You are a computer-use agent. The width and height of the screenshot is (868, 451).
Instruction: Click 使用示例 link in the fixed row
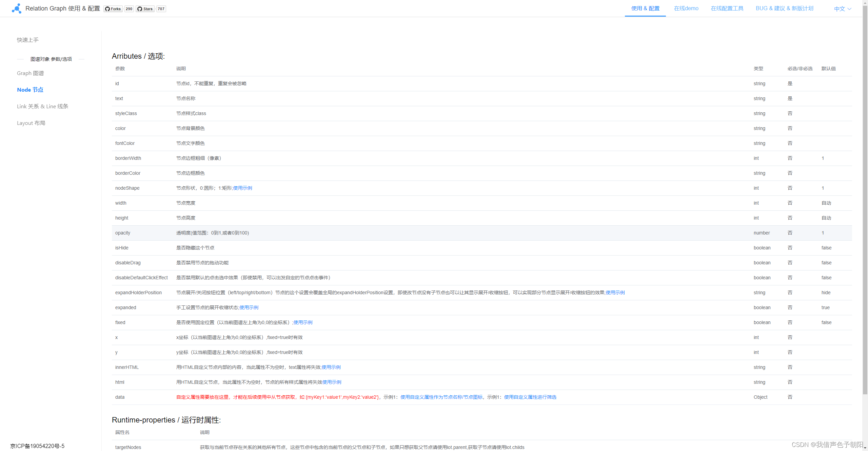303,322
